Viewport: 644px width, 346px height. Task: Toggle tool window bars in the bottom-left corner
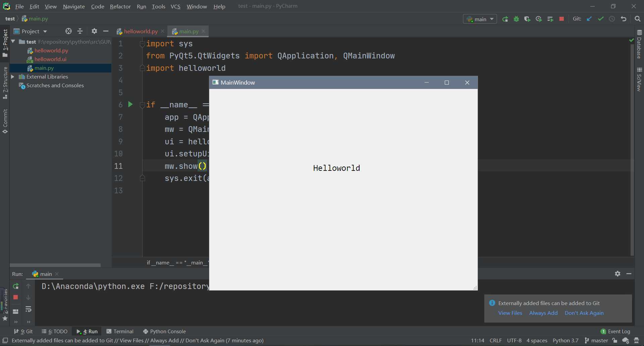(5, 341)
